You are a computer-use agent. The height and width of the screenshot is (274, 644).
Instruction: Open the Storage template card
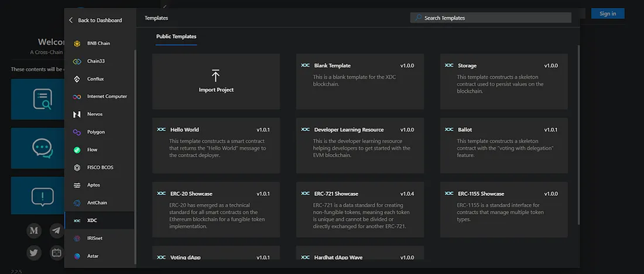click(504, 82)
